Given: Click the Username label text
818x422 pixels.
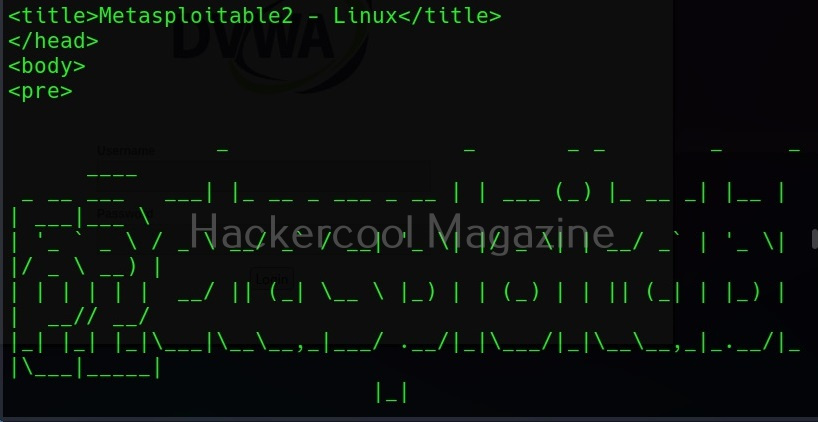Looking at the screenshot, I should [x=126, y=151].
